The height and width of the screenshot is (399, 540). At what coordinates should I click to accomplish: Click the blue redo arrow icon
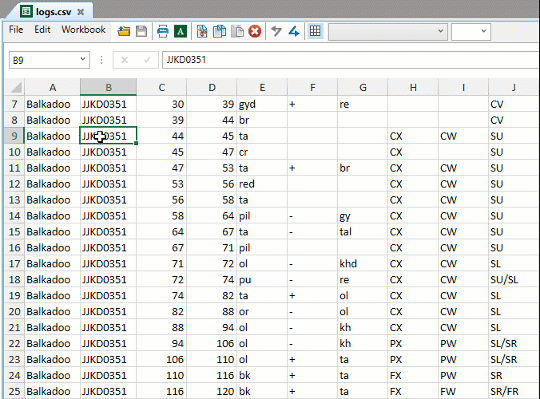point(294,31)
